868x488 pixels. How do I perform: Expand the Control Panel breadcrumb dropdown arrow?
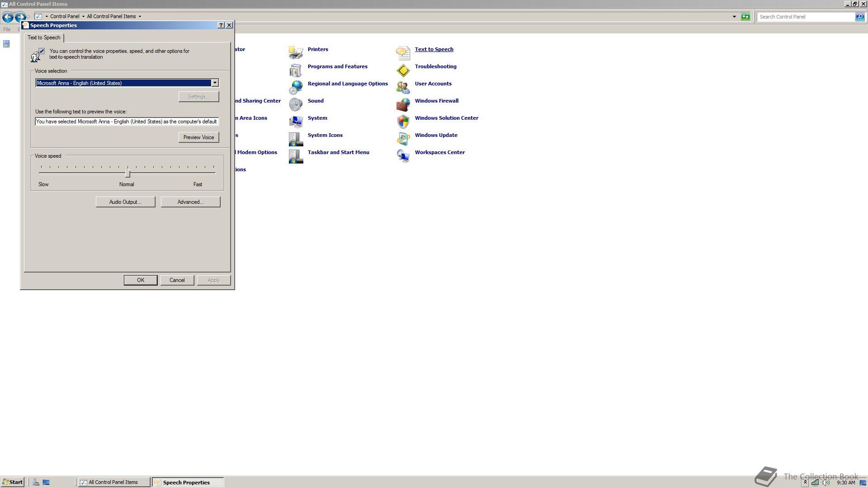tap(83, 16)
